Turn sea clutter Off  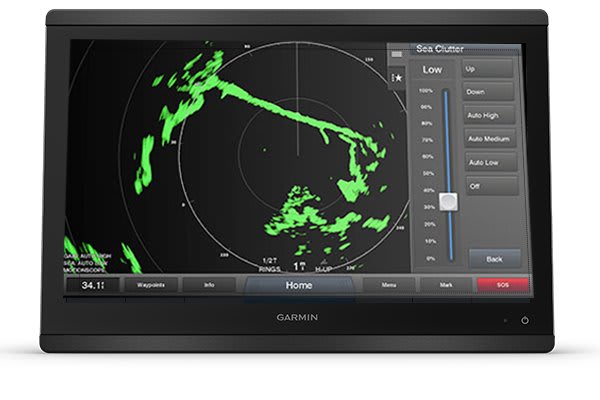pos(490,186)
